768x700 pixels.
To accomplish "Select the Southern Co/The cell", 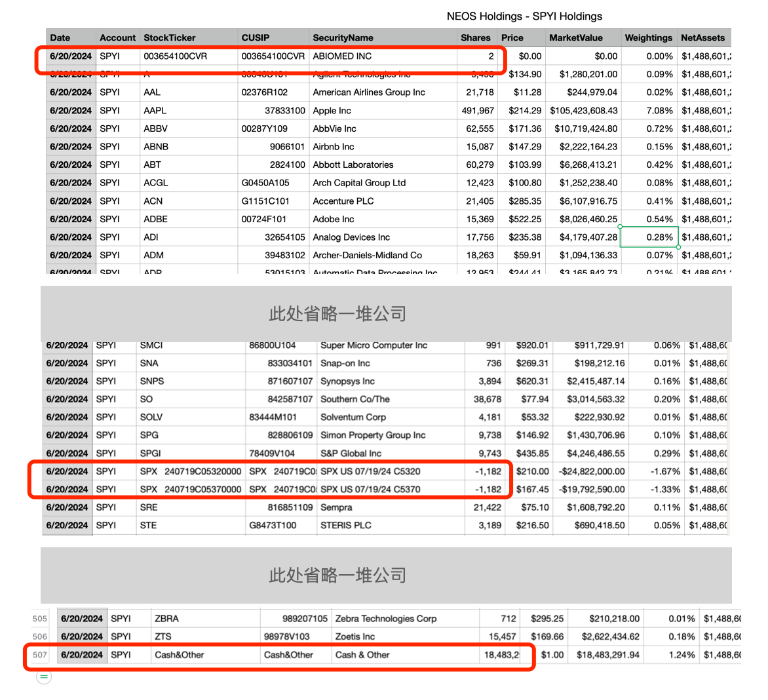I will pyautogui.click(x=391, y=400).
